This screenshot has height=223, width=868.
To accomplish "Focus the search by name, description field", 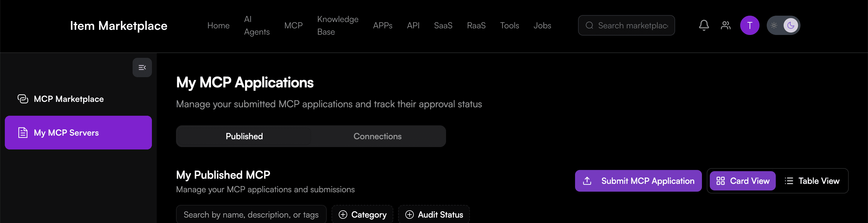I will click(x=251, y=215).
